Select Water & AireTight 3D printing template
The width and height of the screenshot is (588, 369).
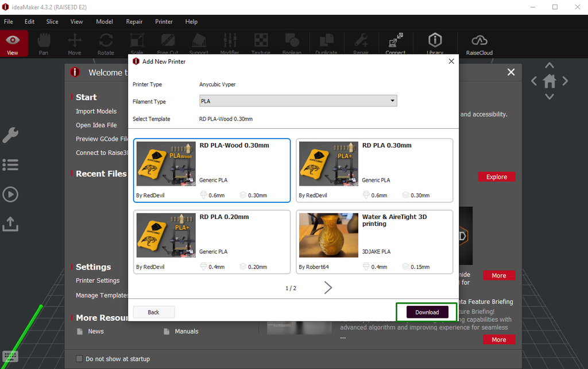point(374,242)
